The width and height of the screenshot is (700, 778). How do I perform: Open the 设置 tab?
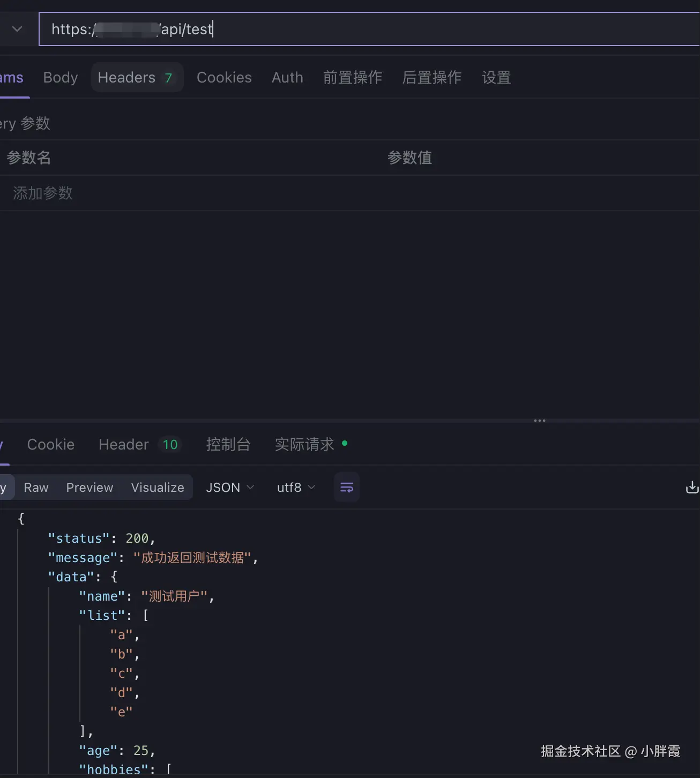(x=496, y=78)
